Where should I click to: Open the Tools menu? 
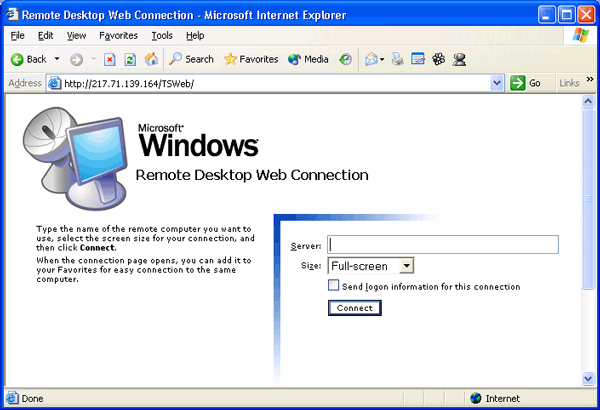click(x=162, y=36)
